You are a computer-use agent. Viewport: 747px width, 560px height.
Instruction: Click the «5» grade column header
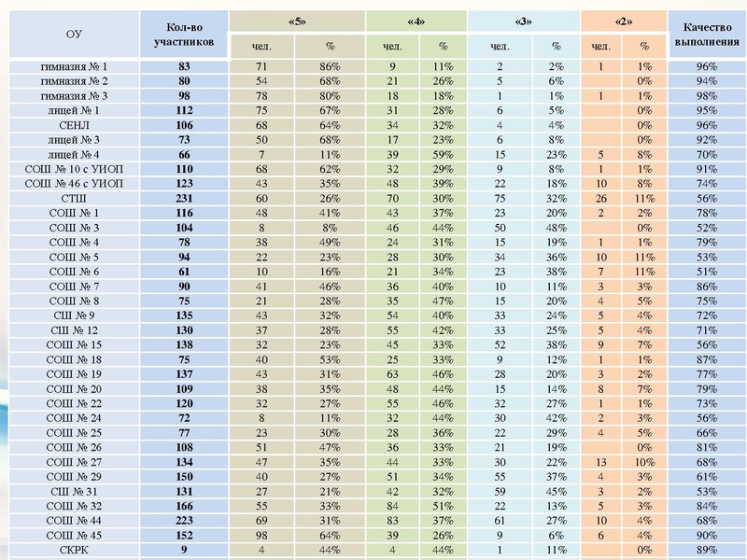297,21
